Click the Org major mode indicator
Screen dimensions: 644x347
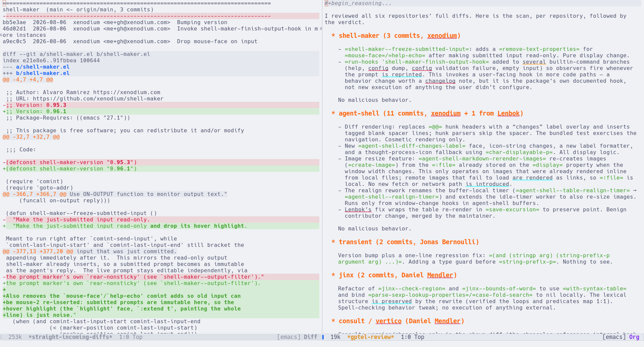(x=634, y=337)
